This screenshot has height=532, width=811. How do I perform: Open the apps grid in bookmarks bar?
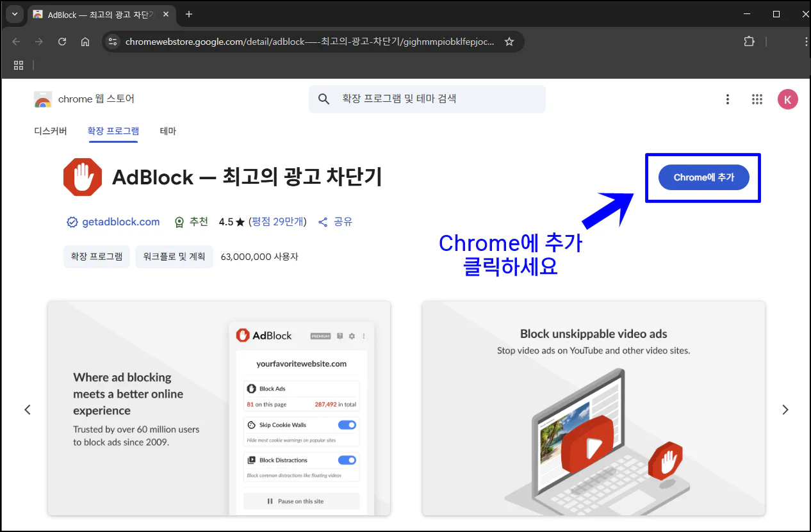[x=19, y=65]
